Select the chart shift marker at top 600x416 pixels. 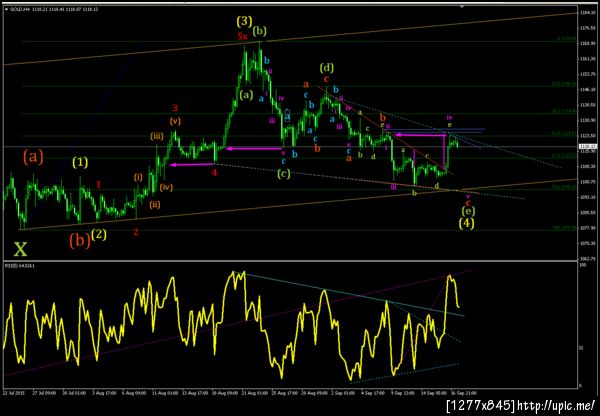click(462, 6)
